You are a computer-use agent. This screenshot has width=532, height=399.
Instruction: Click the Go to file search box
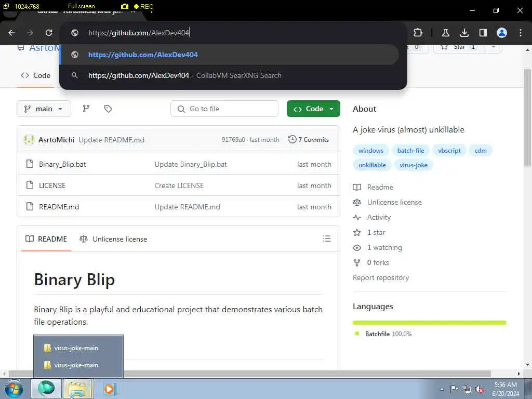(x=224, y=109)
